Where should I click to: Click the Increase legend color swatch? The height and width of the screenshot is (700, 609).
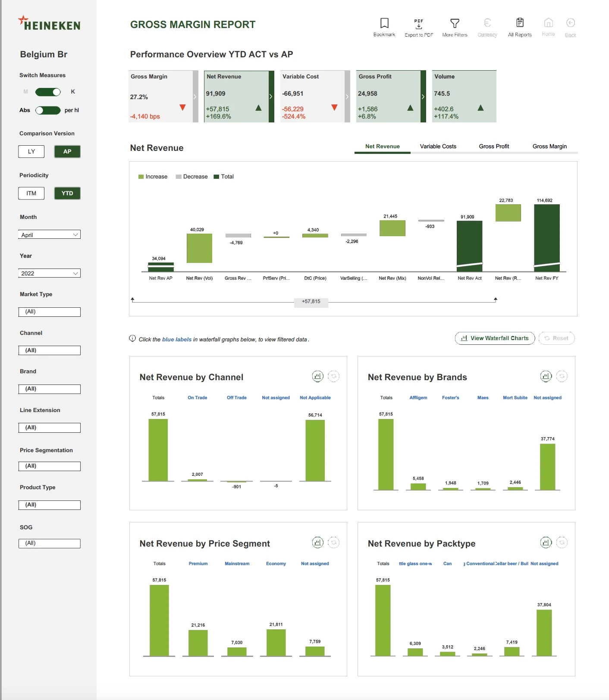tap(141, 177)
